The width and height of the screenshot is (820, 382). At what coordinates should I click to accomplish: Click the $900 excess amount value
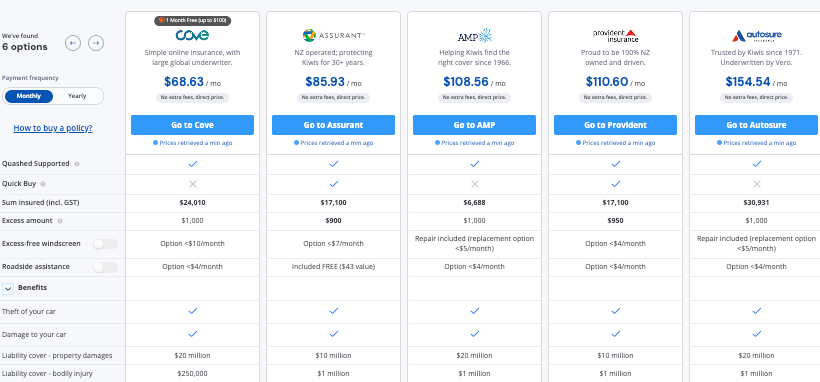coord(334,221)
